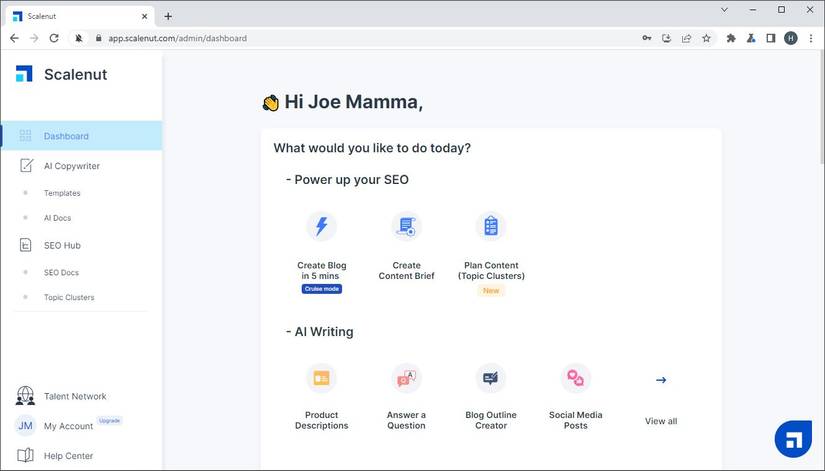
Task: Click the Create Content Brief icon
Action: click(x=406, y=226)
